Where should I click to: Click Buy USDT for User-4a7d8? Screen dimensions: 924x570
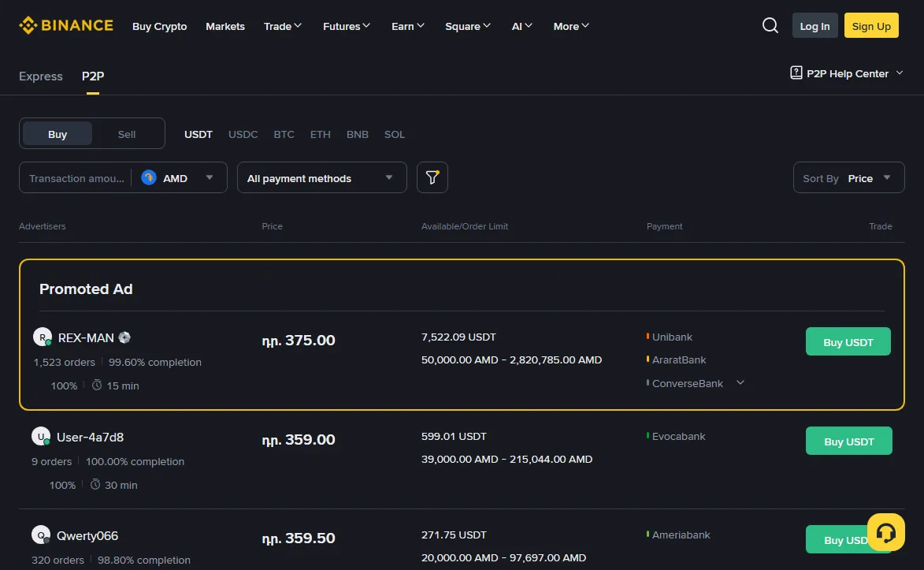(x=849, y=441)
